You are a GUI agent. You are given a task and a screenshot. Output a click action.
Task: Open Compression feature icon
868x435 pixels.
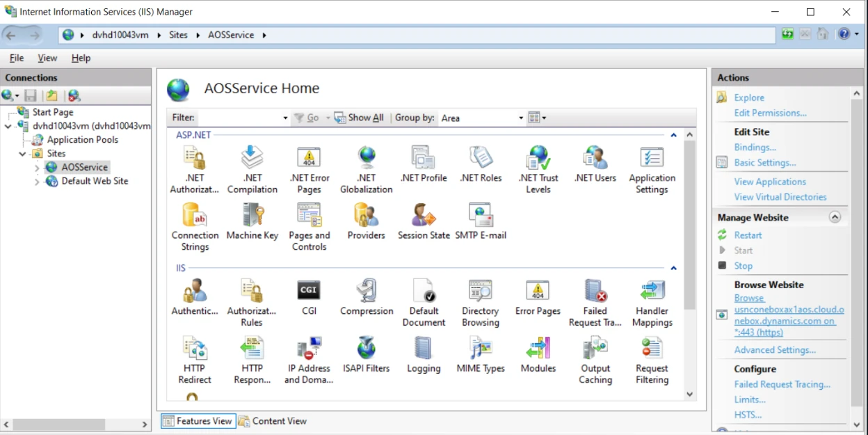[x=367, y=290]
